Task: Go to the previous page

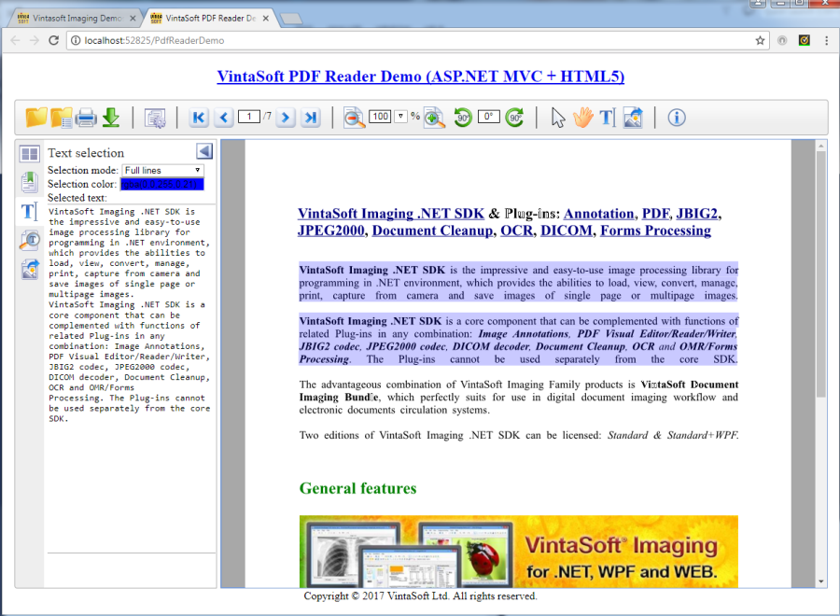Action: tap(224, 118)
